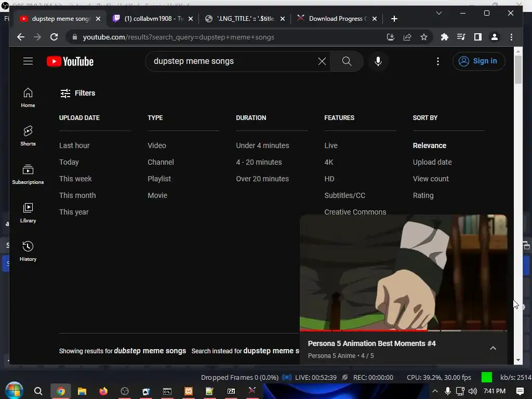Filter type to Movie

[157, 195]
